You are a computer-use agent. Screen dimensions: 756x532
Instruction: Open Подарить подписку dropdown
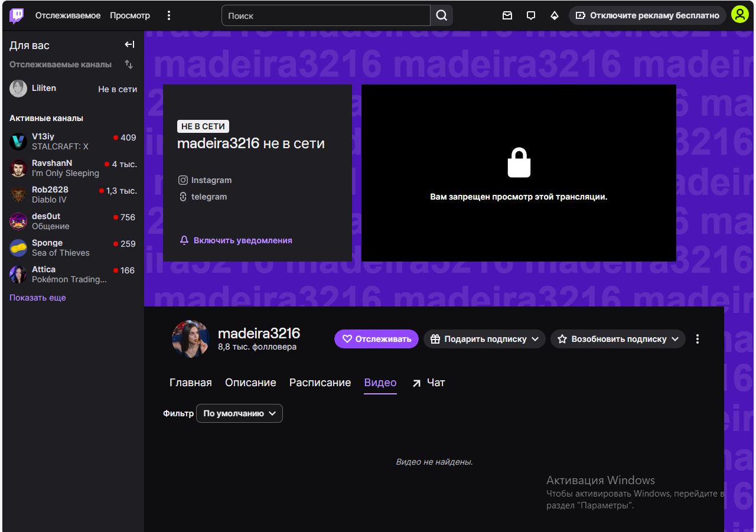pyautogui.click(x=484, y=339)
